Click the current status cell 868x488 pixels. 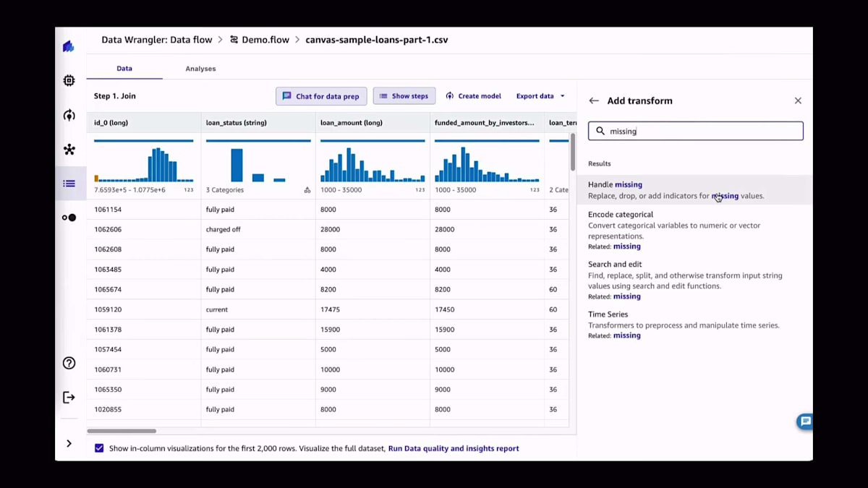258,309
